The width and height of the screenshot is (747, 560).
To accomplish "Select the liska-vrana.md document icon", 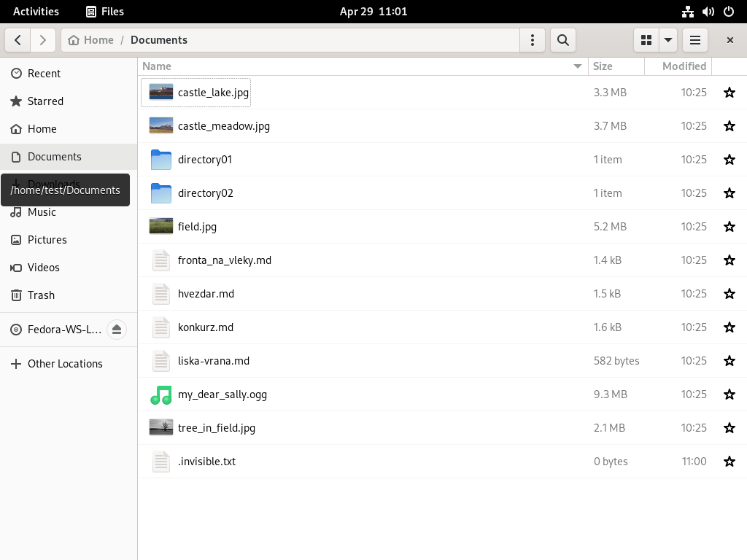I will coord(161,361).
